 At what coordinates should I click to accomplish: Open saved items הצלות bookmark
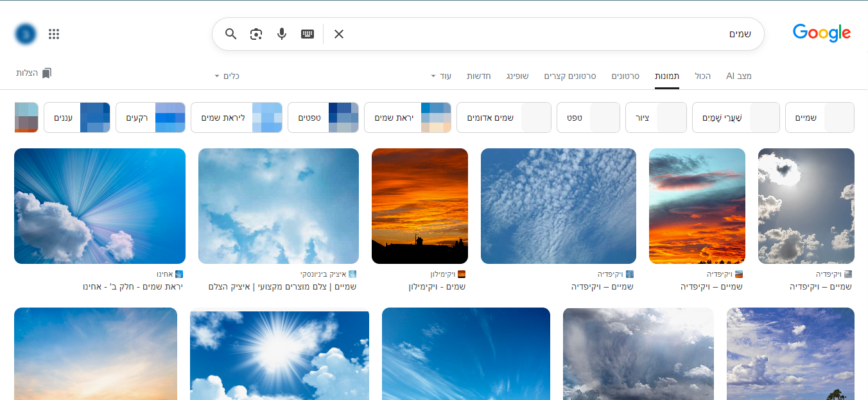[34, 73]
